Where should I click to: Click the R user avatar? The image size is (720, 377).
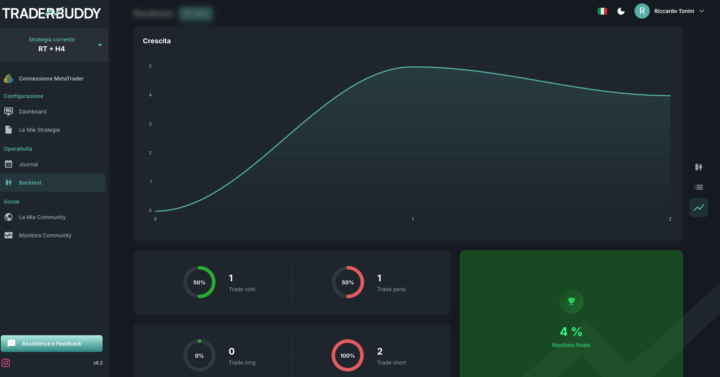pyautogui.click(x=642, y=11)
